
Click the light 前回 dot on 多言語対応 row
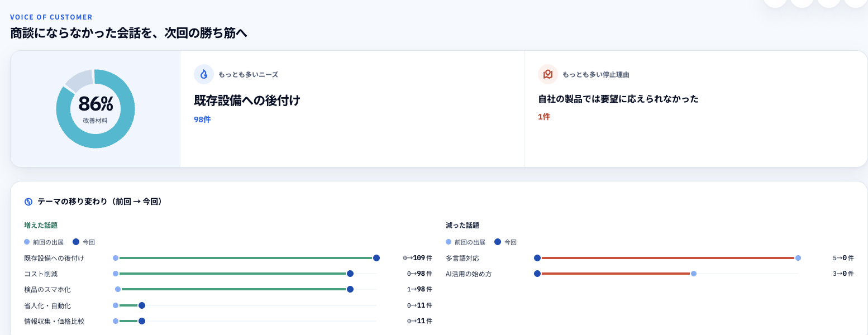click(798, 258)
